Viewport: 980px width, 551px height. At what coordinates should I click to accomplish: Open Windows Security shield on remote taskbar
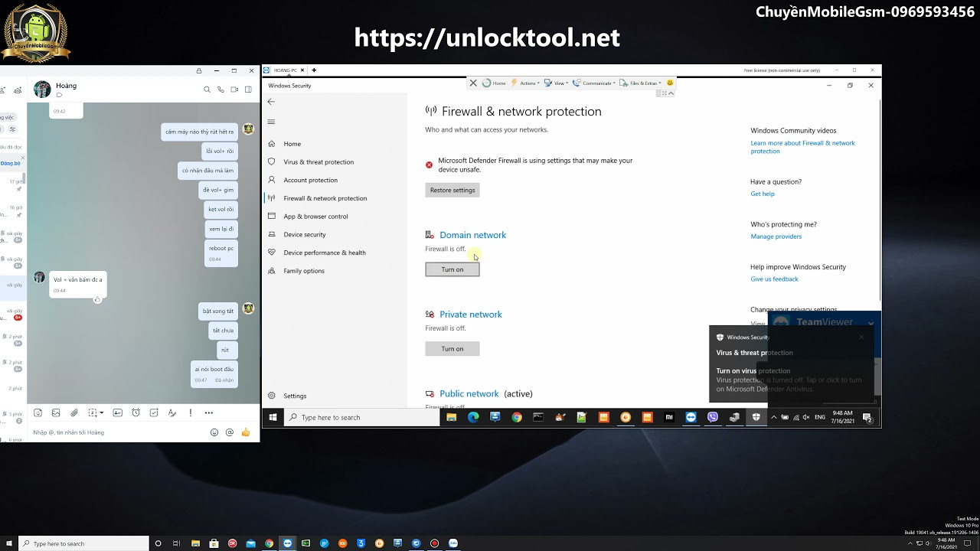pyautogui.click(x=756, y=417)
